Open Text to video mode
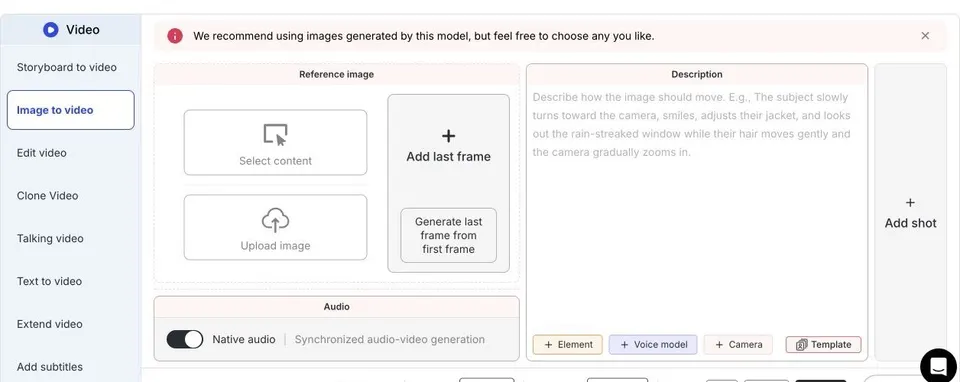This screenshot has width=960, height=382. click(50, 282)
